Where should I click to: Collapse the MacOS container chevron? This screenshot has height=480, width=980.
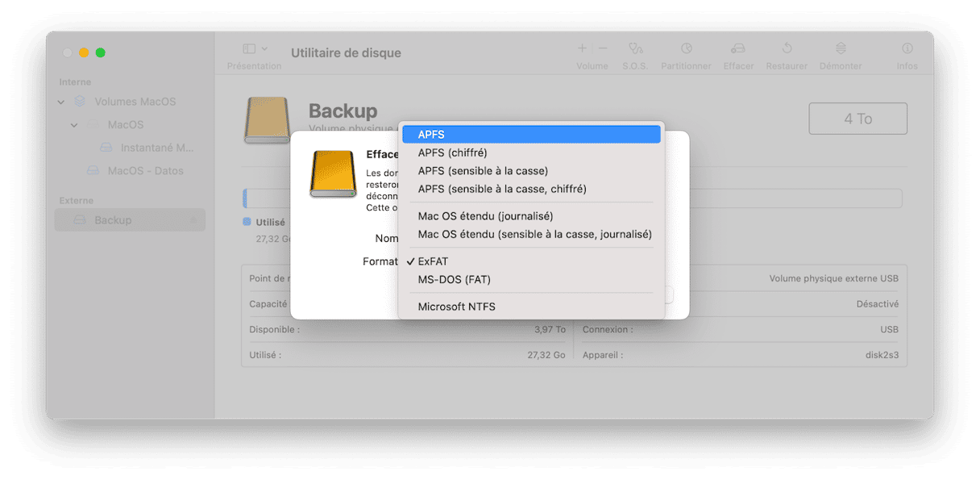point(74,125)
